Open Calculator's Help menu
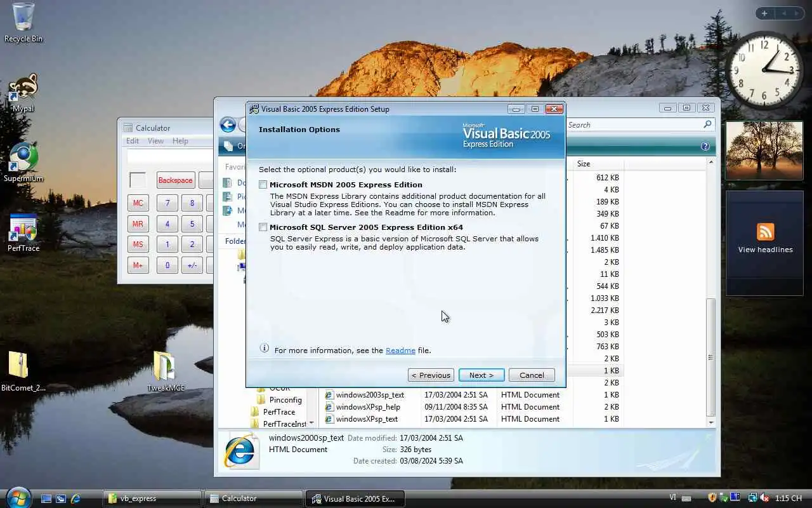Viewport: 812px width, 508px height. pos(180,141)
